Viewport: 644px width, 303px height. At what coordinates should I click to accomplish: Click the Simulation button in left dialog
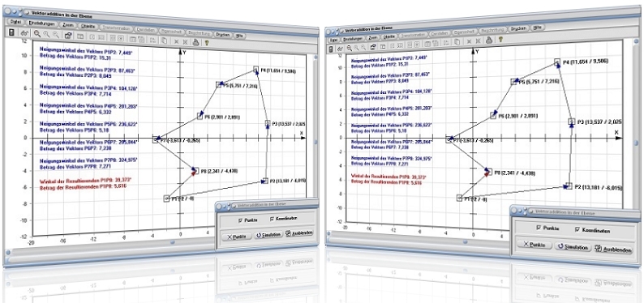coord(268,235)
